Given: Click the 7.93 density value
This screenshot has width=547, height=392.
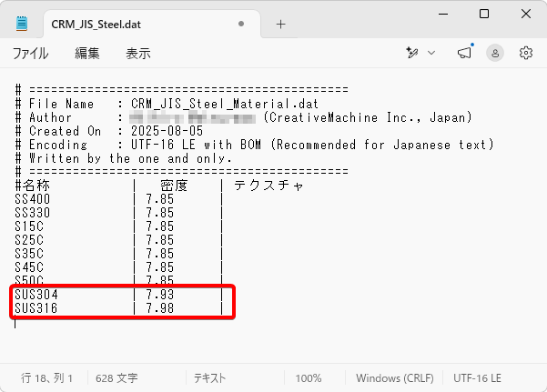Looking at the screenshot, I should pos(160,295).
